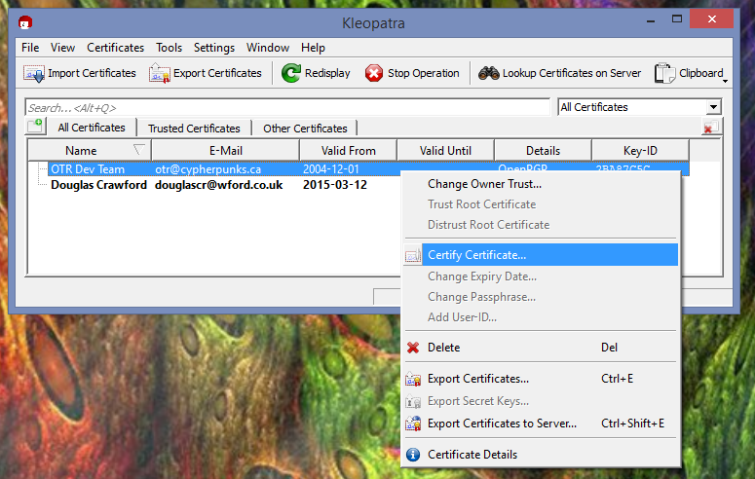Click the Valid Until column header
This screenshot has height=479, width=755.
tap(445, 151)
